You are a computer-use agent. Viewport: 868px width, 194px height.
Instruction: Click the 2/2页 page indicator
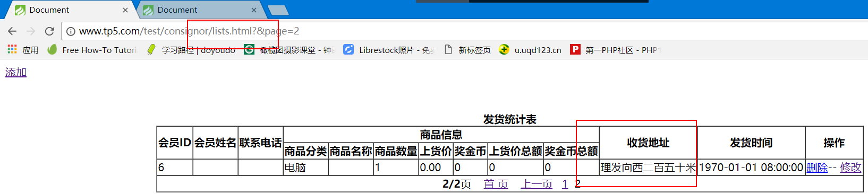tap(456, 184)
